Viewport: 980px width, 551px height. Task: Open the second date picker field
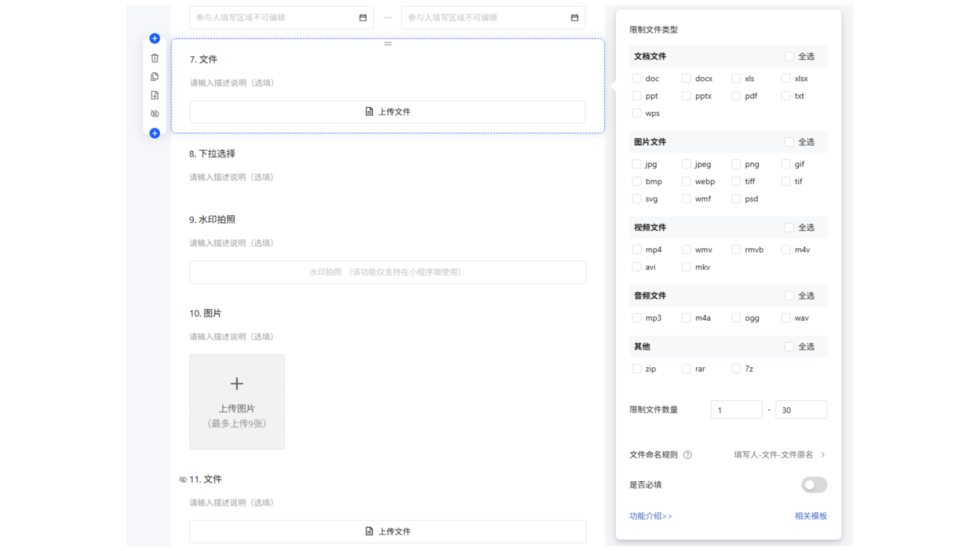click(x=492, y=18)
